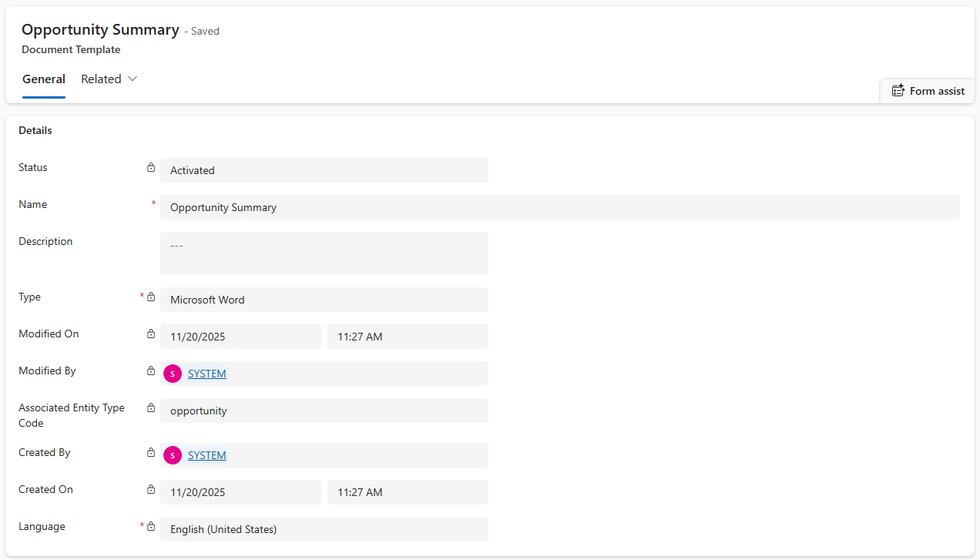The height and width of the screenshot is (560, 980).
Task: Click the lock icon beside Type
Action: 151,297
